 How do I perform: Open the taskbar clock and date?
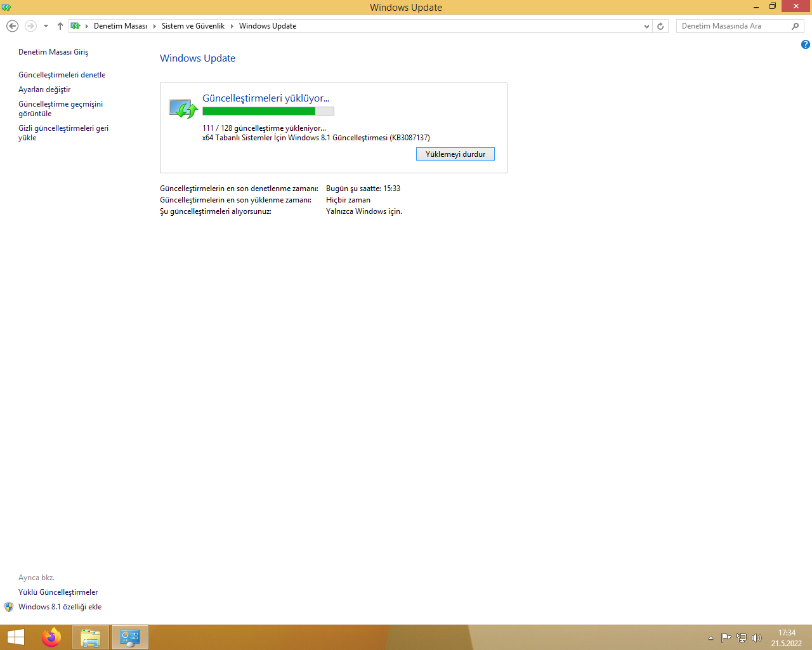coord(787,638)
